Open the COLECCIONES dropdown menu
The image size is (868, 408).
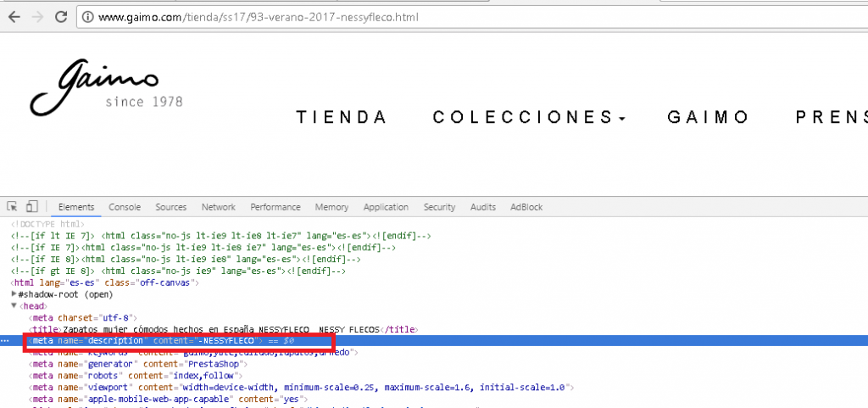[529, 118]
